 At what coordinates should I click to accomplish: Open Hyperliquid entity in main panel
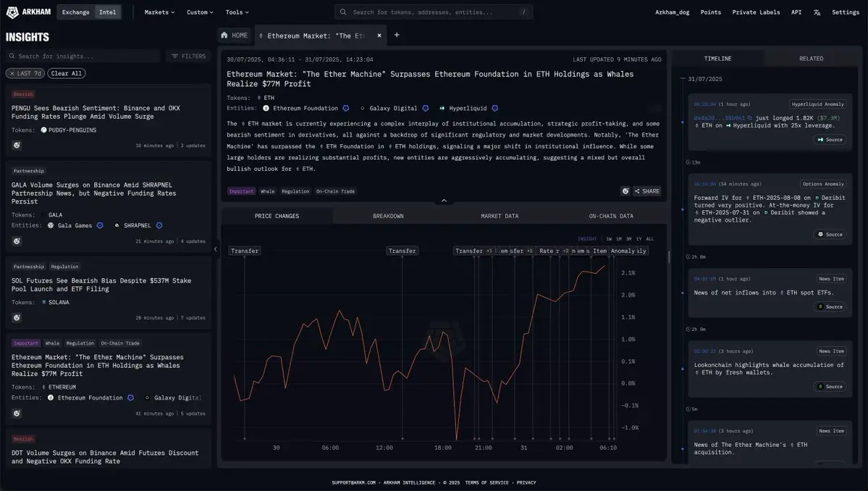(467, 109)
